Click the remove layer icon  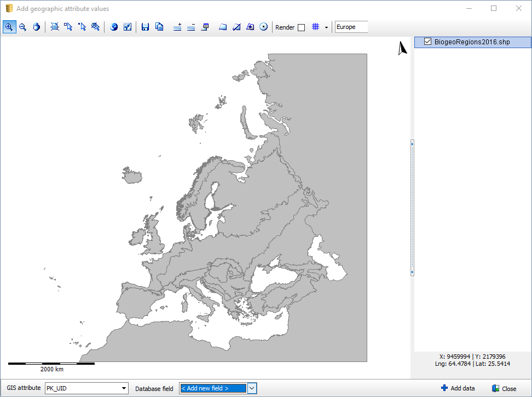click(191, 27)
